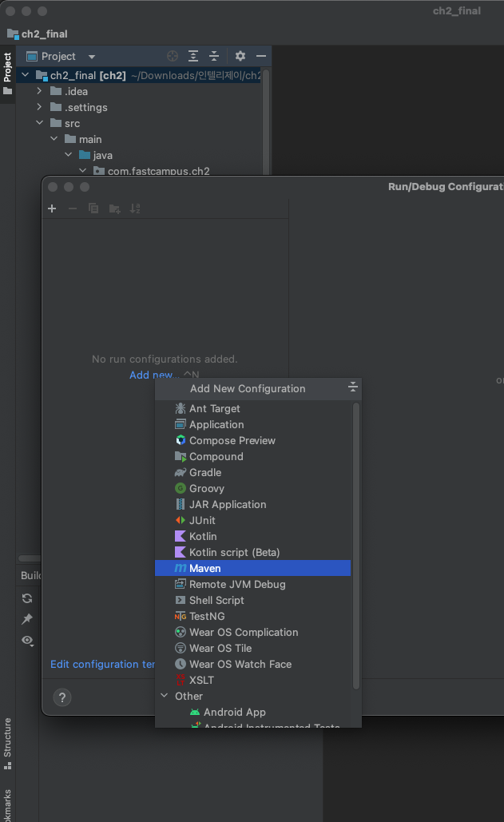Image resolution: width=504 pixels, height=822 pixels.
Task: Click the TestNG icon
Action: coord(181,617)
